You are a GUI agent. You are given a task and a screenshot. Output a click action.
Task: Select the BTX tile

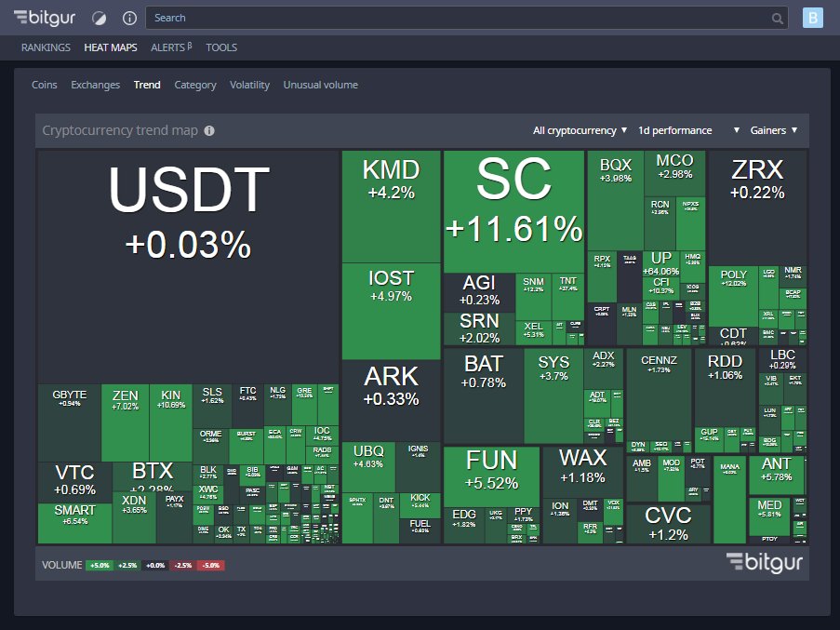153,476
